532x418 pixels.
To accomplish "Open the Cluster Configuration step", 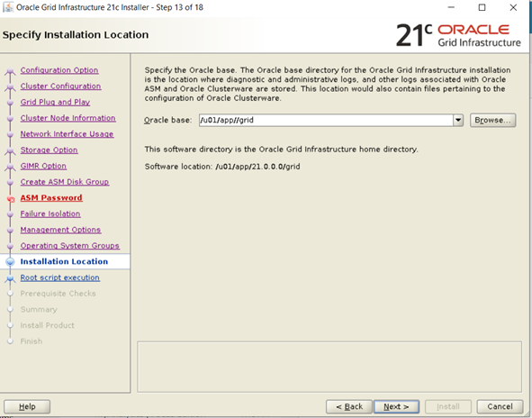I will pyautogui.click(x=60, y=86).
